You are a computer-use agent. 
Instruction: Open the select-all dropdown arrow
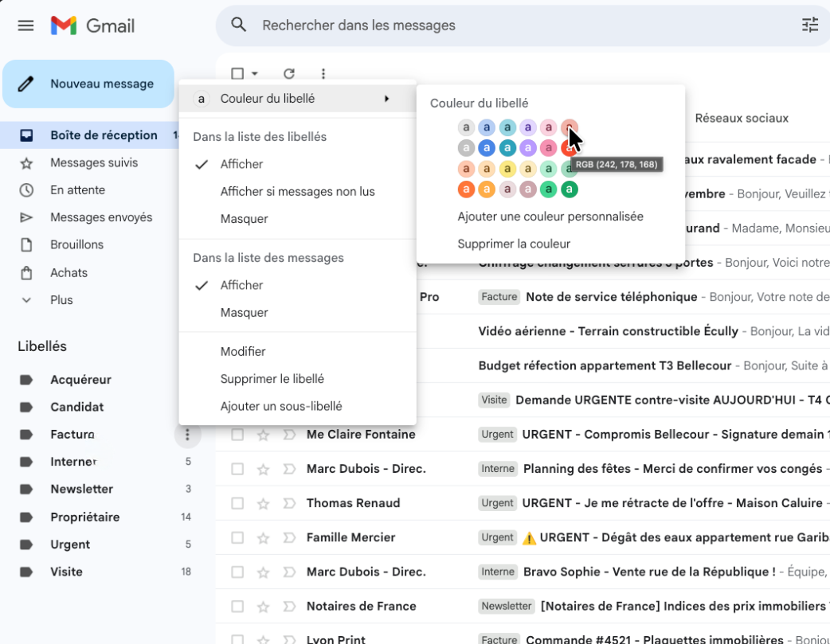(255, 74)
